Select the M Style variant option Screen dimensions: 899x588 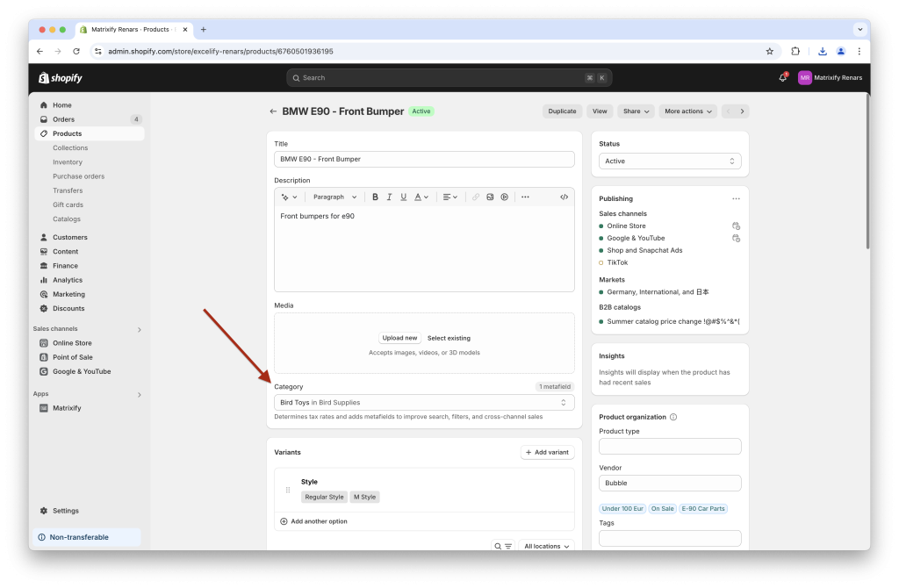click(x=364, y=496)
